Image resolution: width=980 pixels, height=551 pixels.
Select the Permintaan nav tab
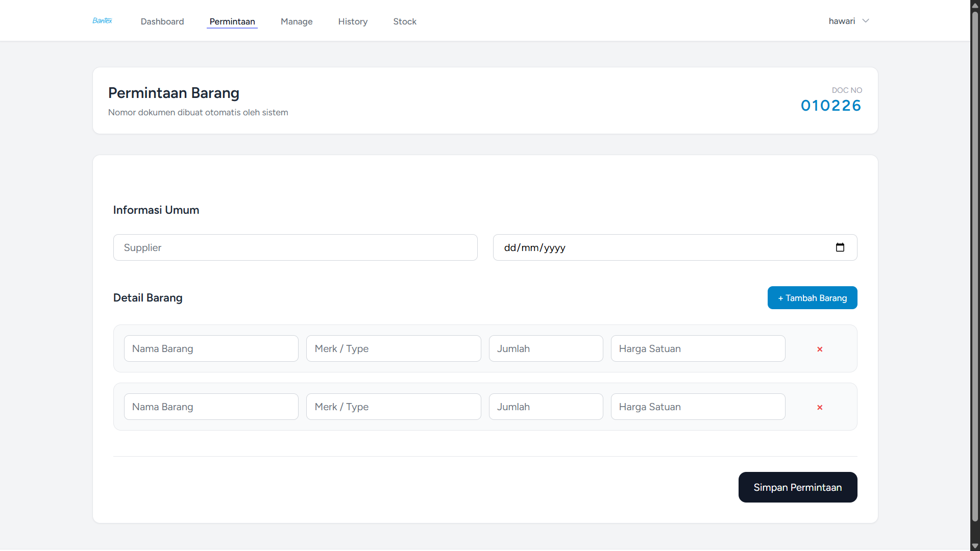[x=232, y=21]
